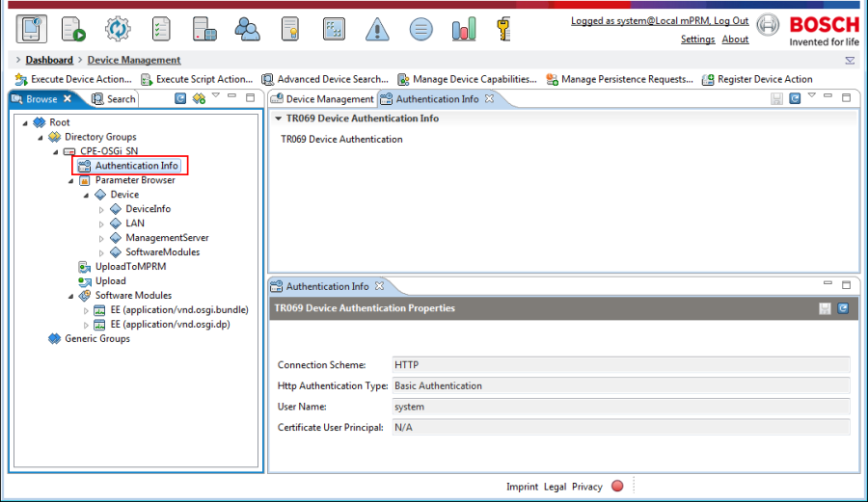Refresh TR069 Device Authentication Properties panel
The height and width of the screenshot is (502, 868).
coord(843,308)
